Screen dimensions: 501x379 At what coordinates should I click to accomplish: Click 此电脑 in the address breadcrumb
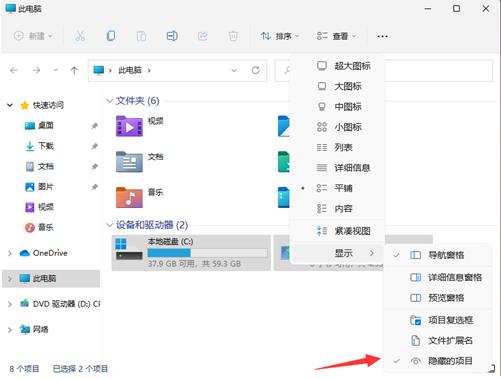coord(130,70)
